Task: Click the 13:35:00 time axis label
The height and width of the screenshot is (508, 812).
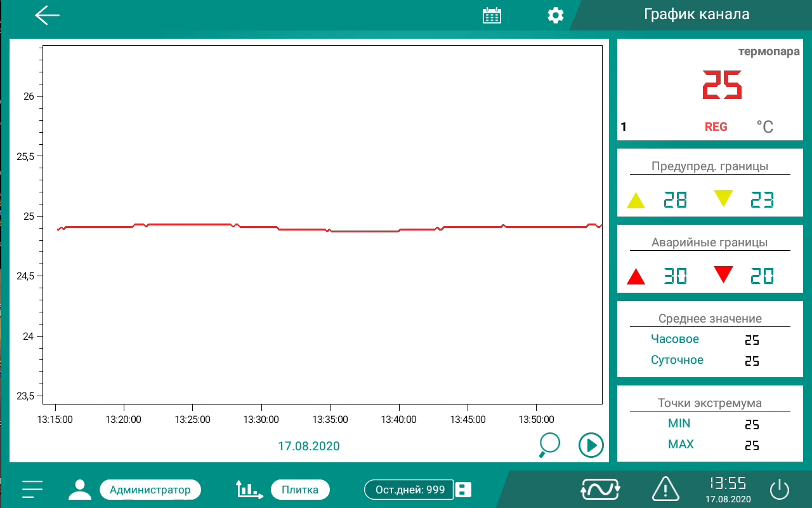Action: point(330,420)
